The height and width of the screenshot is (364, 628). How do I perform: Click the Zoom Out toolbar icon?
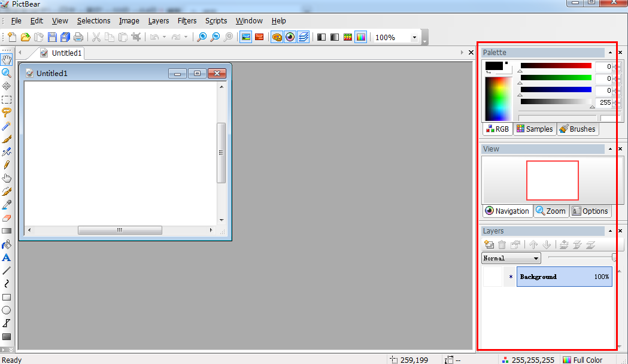click(215, 37)
